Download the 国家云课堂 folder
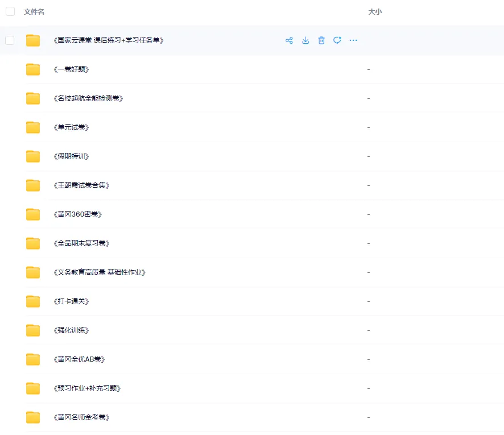Viewport: 504px width, 435px height. [305, 40]
